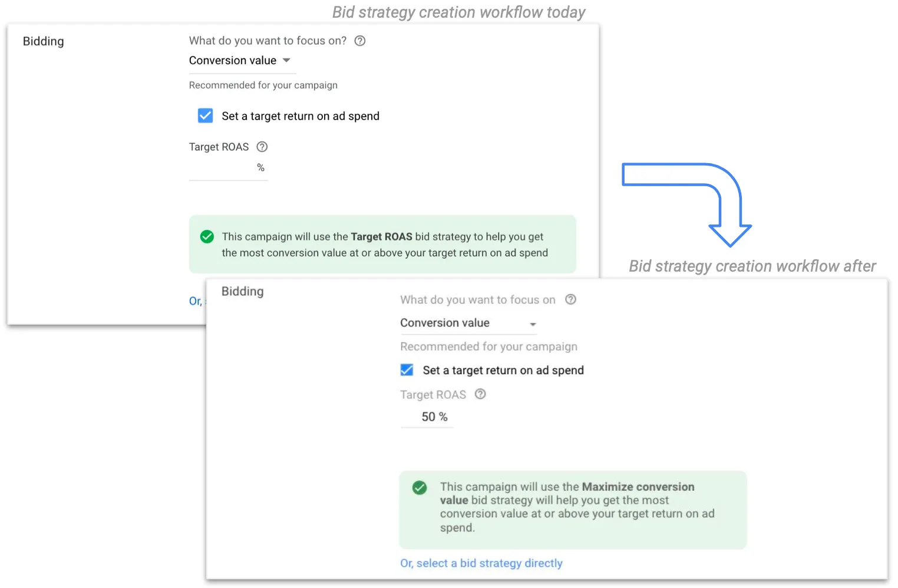Click help icon beside top focus question

tap(359, 41)
